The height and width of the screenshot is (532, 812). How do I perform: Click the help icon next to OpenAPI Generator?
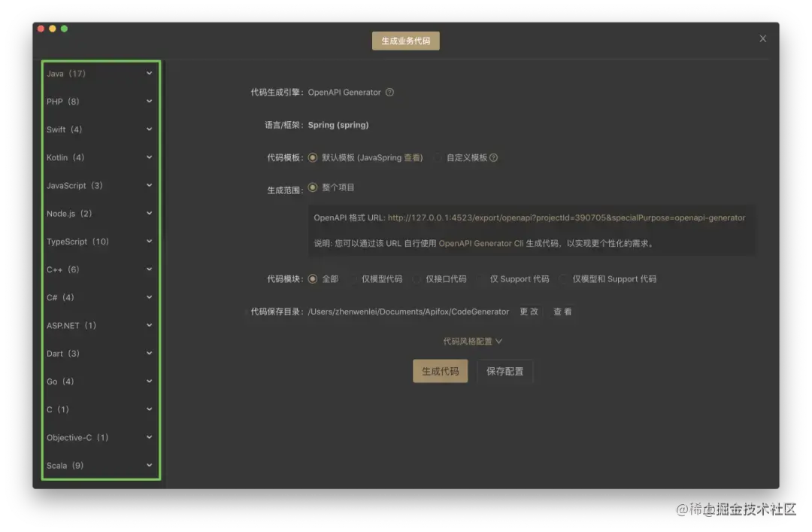[x=389, y=93]
